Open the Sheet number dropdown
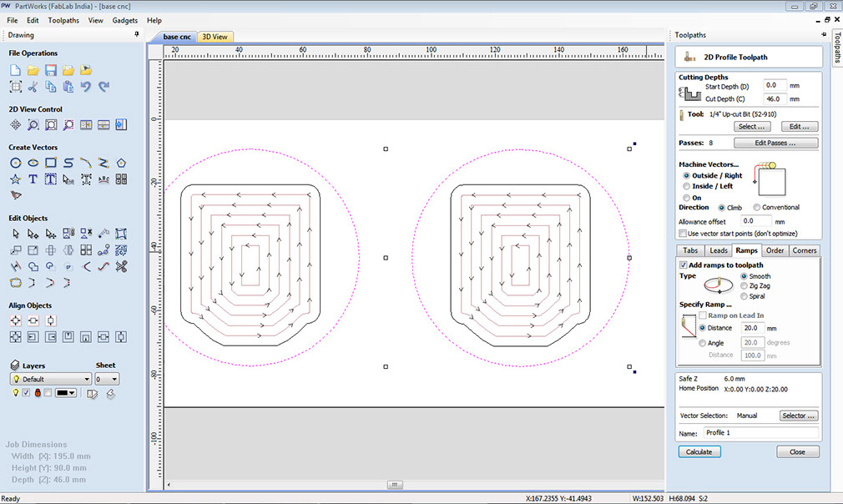 [x=107, y=380]
